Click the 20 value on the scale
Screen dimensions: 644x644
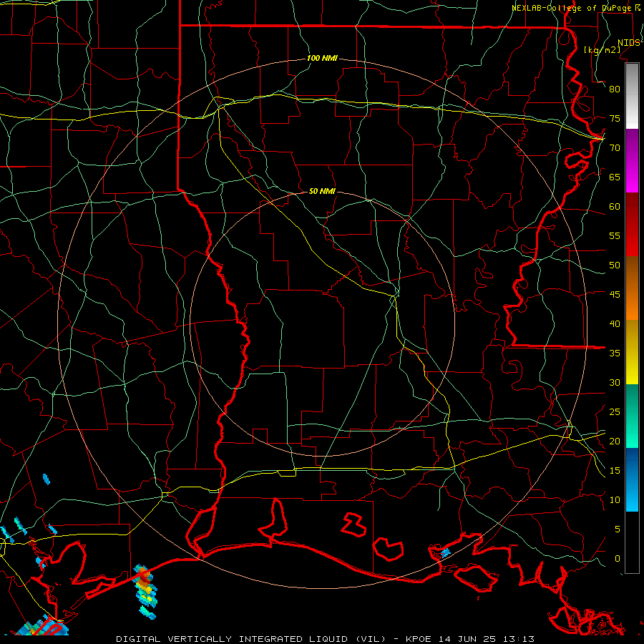615,441
